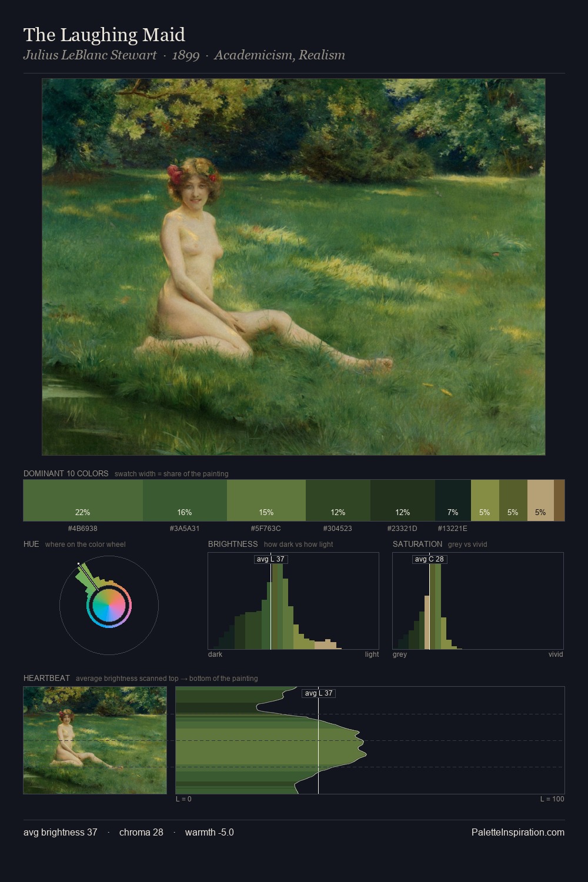Click the 'L = 0' axis label

point(183,799)
